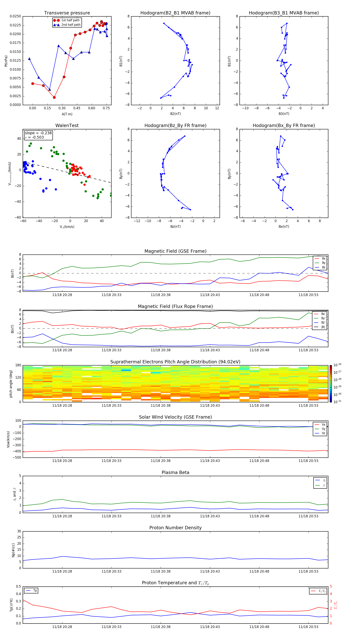351x644 pixels.
Task: Click the "Vsw(km/s)" y-axis label
Action: point(8,439)
